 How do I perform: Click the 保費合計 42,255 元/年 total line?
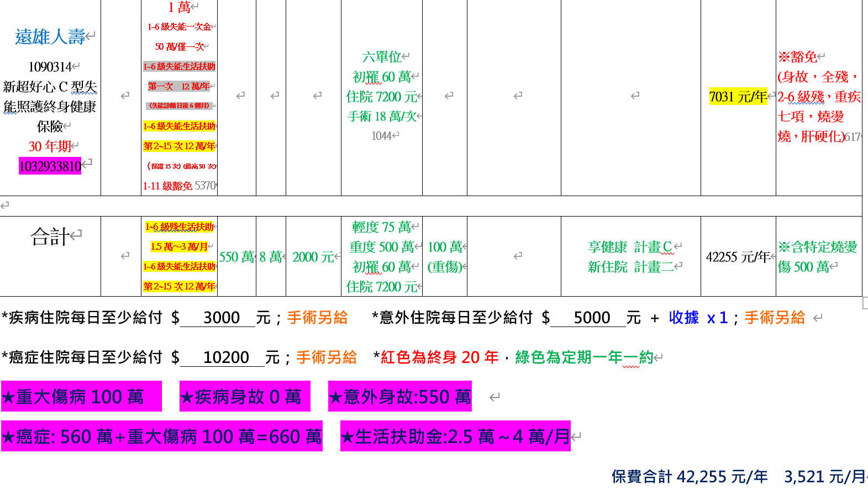(689, 477)
